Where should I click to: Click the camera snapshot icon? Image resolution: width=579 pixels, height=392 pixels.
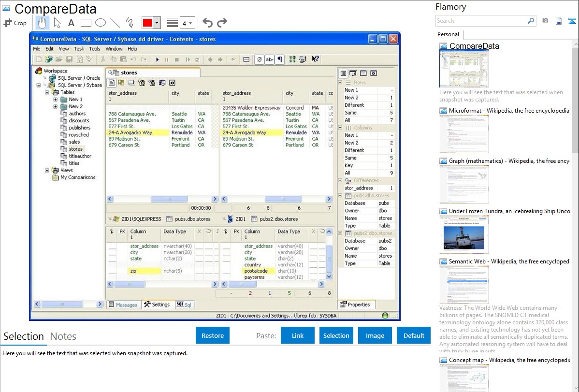point(545,21)
